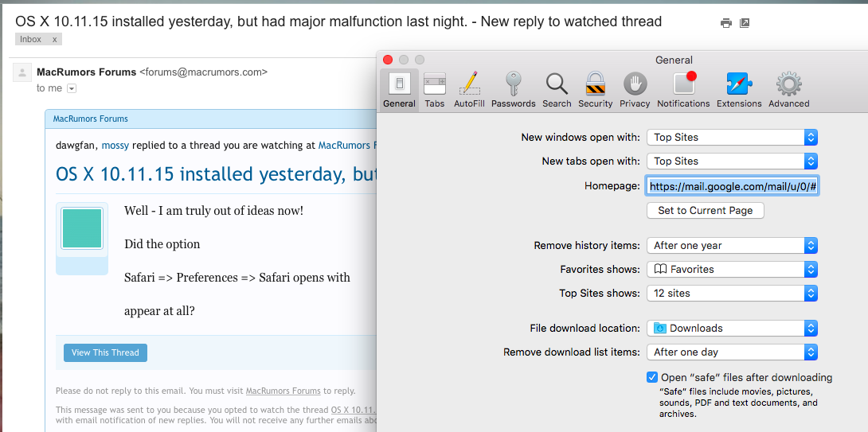Viewport: 868px width, 432px height.
Task: Open the New windows open with dropdown
Action: 732,137
